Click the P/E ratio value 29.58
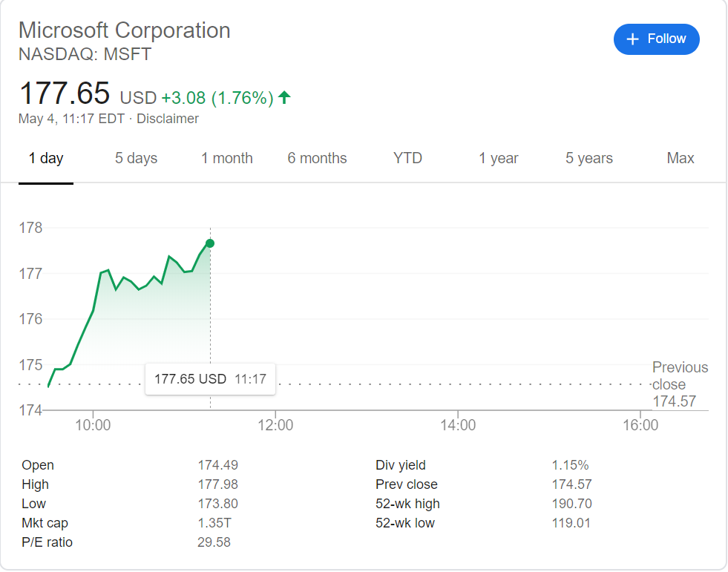Viewport: 728px width, 572px height. pyautogui.click(x=214, y=542)
